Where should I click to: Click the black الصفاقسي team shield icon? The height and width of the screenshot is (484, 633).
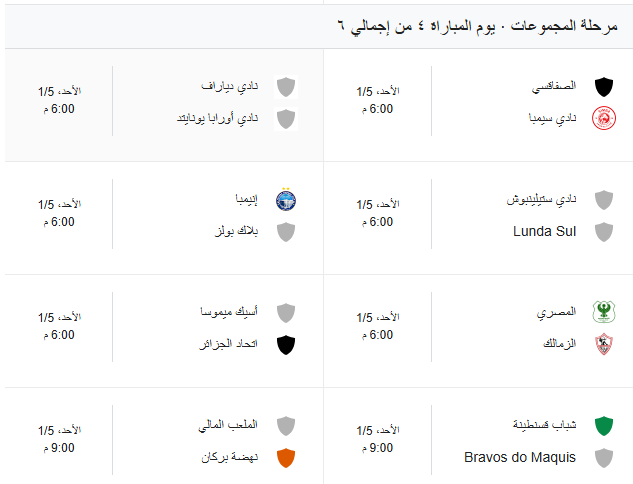point(603,87)
